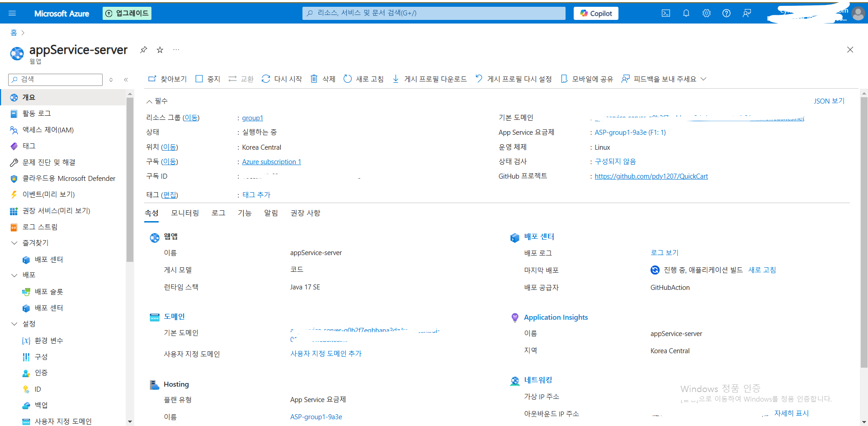Open 클라우드용 Microsoft Defender

click(x=63, y=178)
